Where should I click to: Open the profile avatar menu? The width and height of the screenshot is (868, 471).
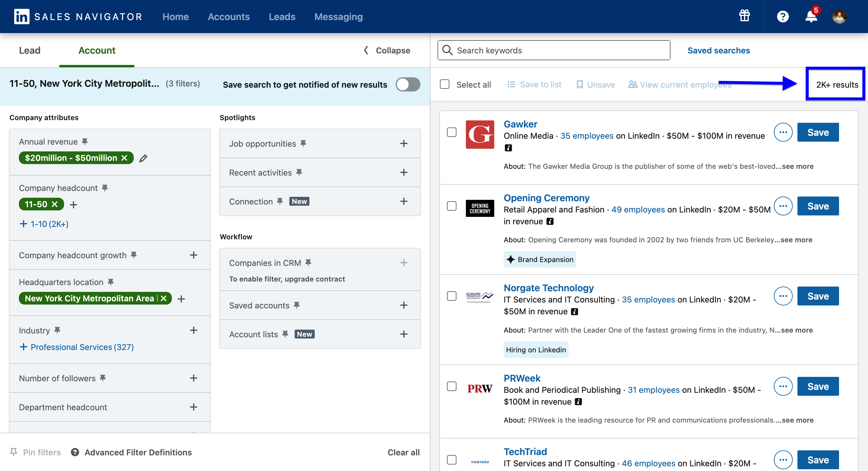pyautogui.click(x=839, y=17)
